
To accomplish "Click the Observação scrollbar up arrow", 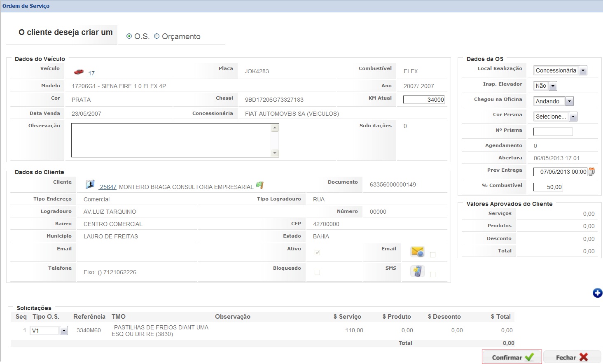I will pyautogui.click(x=275, y=128).
